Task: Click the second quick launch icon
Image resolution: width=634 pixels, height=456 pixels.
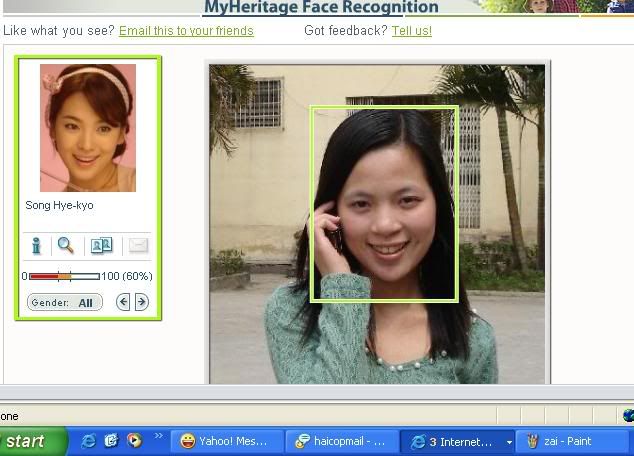Action: pos(111,441)
